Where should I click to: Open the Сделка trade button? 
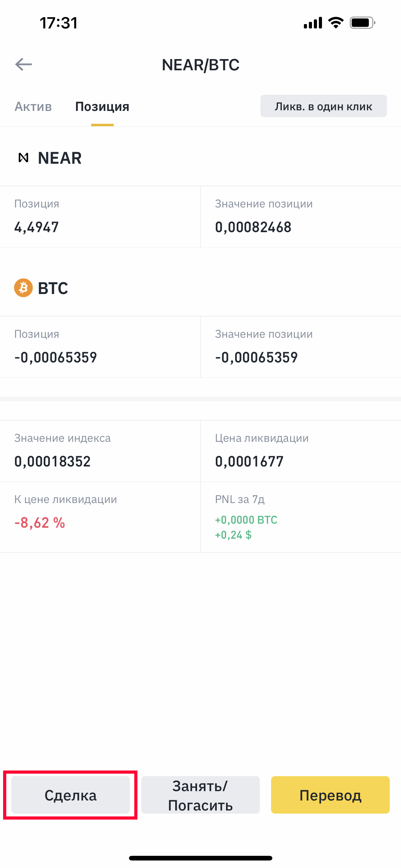[70, 795]
